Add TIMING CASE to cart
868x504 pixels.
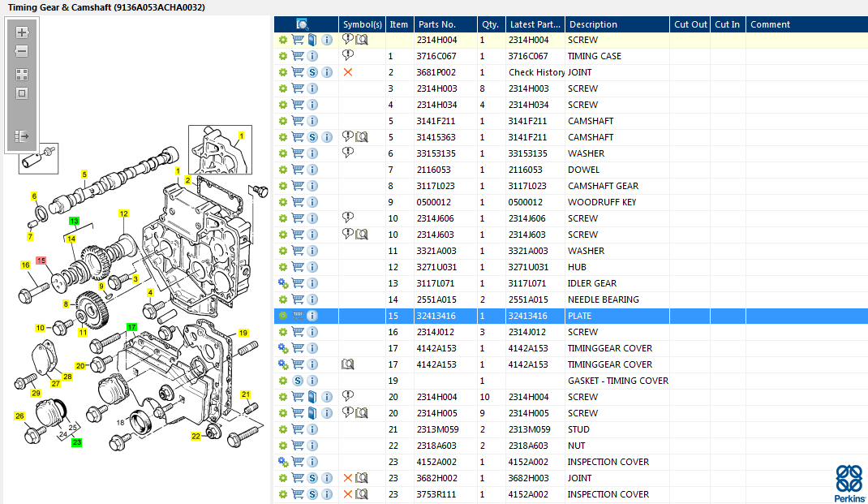pyautogui.click(x=298, y=56)
